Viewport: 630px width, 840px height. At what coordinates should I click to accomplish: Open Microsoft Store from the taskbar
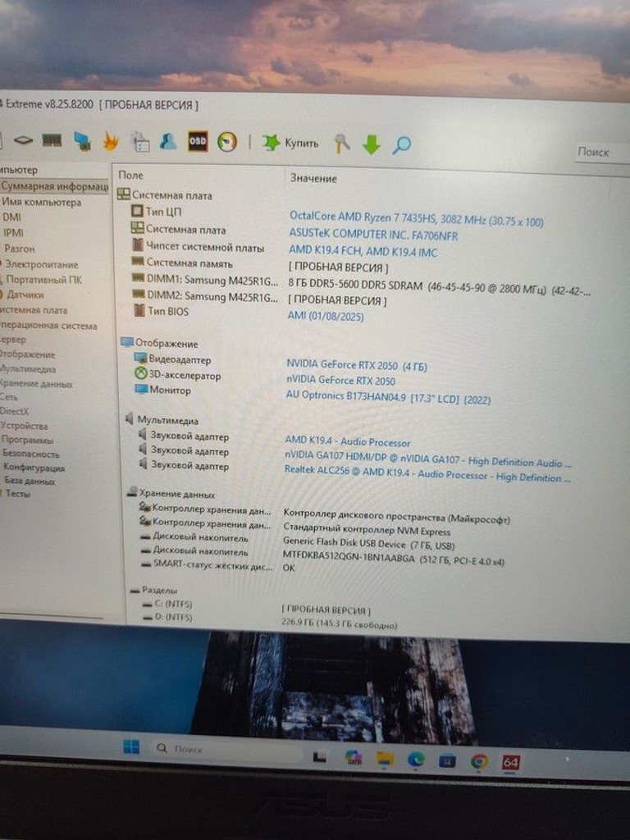pyautogui.click(x=447, y=760)
